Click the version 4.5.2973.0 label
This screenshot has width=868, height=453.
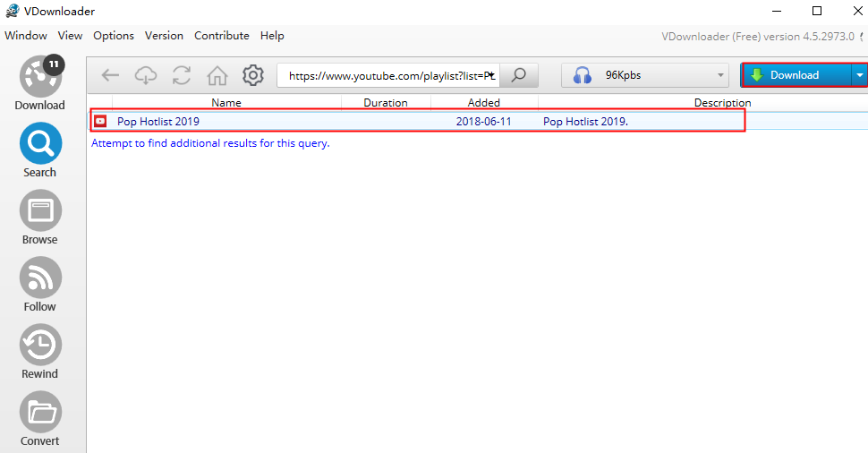(758, 37)
